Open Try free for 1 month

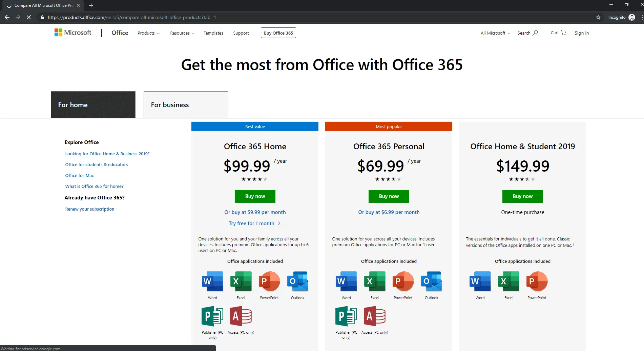pos(254,223)
